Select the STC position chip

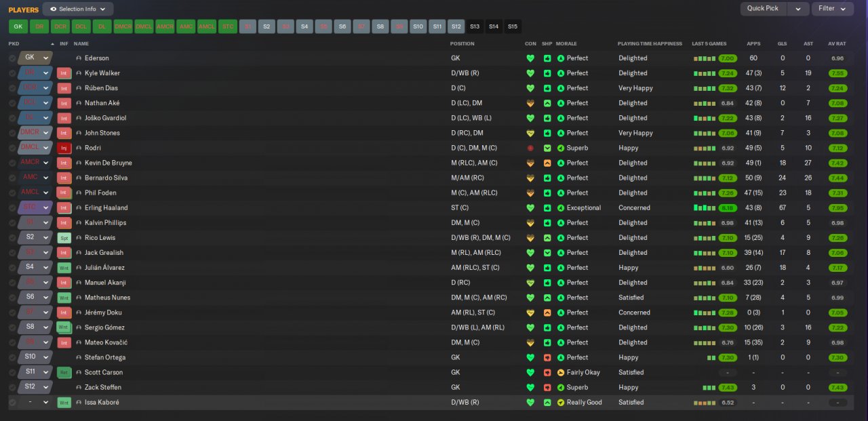pyautogui.click(x=228, y=26)
